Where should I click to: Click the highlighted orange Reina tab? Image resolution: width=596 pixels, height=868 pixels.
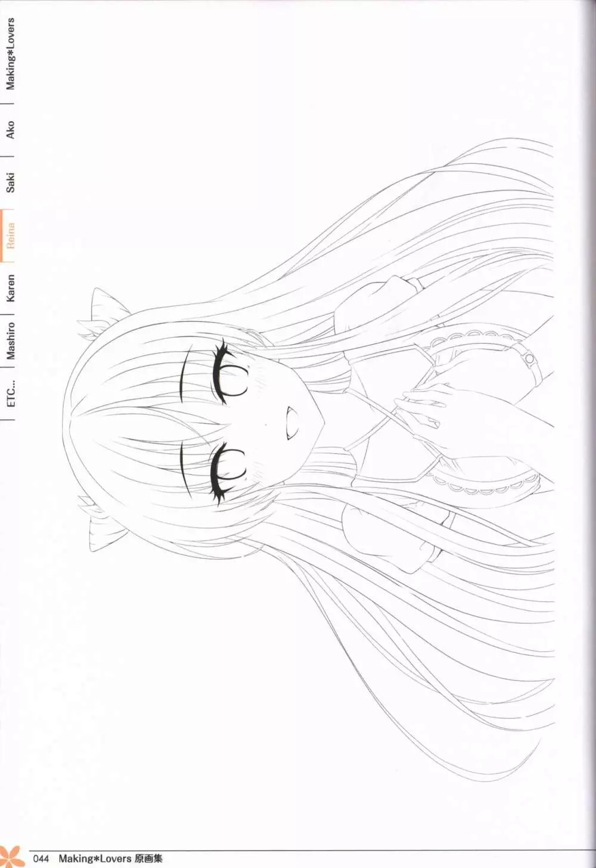(10, 236)
